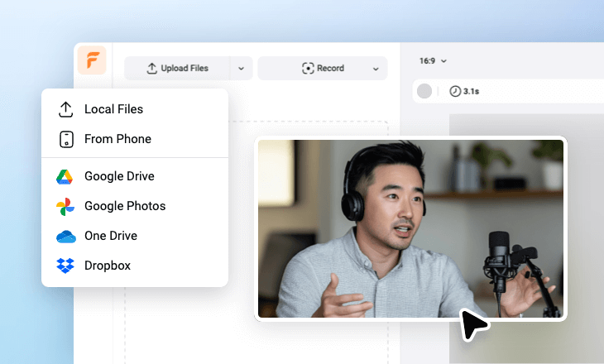The width and height of the screenshot is (604, 364).
Task: Click the One Drive cloud icon
Action: point(66,237)
